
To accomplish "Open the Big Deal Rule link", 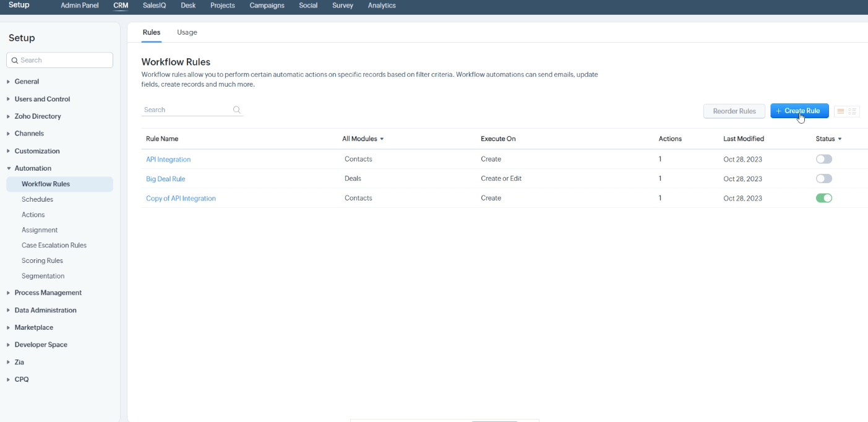I will (x=165, y=178).
